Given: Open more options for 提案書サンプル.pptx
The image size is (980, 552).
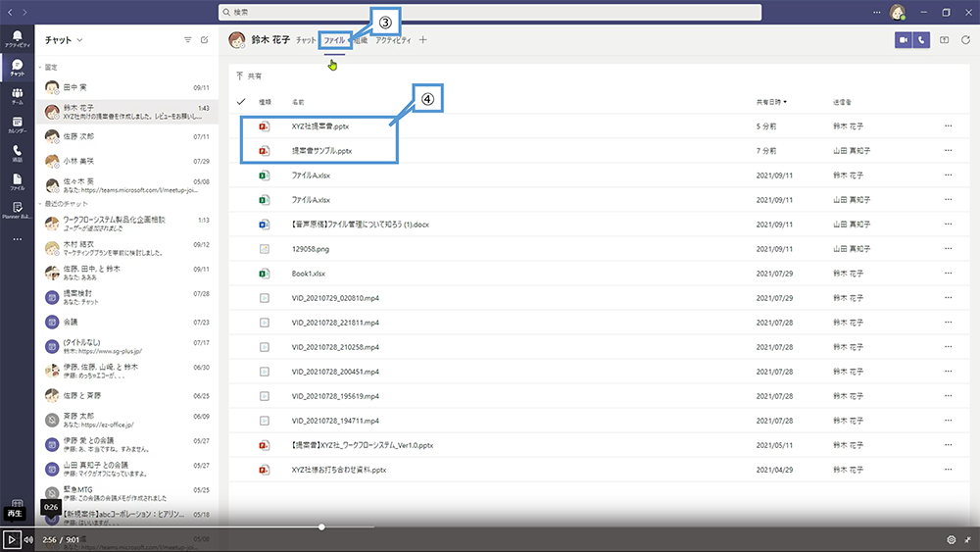Looking at the screenshot, I should [948, 150].
